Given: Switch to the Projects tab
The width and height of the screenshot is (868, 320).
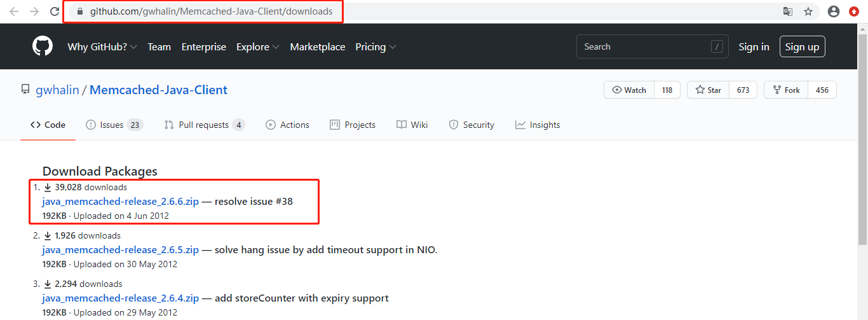Looking at the screenshot, I should click(x=353, y=125).
